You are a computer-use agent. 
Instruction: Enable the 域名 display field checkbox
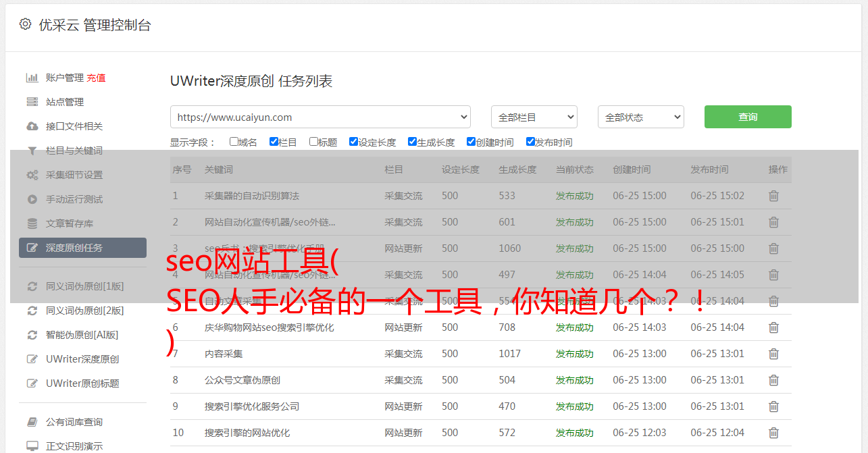point(234,142)
